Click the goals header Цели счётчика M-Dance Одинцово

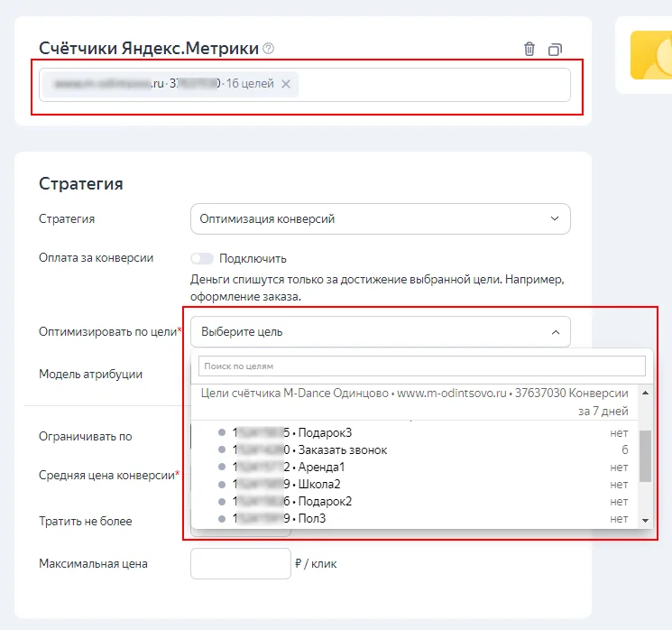pyautogui.click(x=414, y=402)
